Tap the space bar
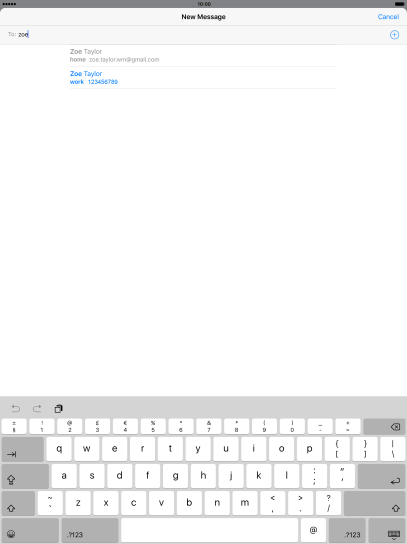407x544 pixels. 210,530
